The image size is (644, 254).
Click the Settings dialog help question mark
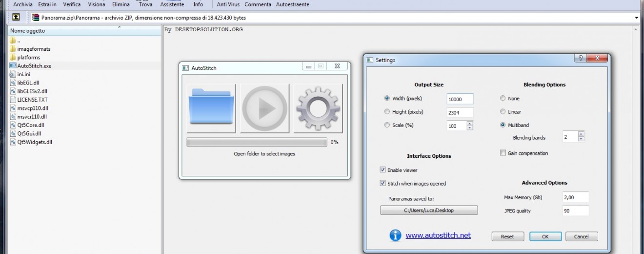580,58
